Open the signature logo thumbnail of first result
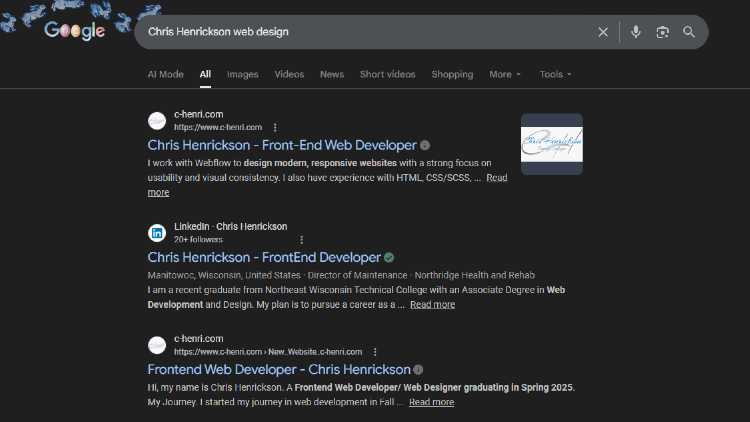This screenshot has width=750, height=422. pos(551,144)
